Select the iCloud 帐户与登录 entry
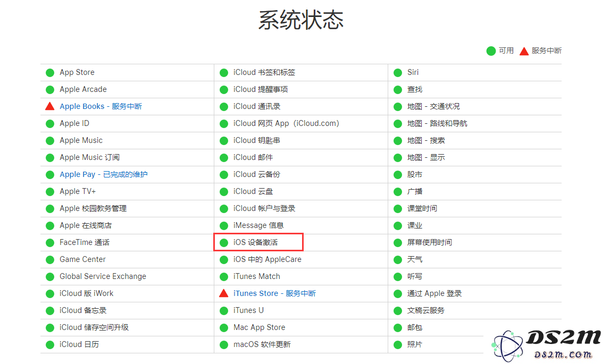Viewport: 610px width, 364px height. click(264, 208)
